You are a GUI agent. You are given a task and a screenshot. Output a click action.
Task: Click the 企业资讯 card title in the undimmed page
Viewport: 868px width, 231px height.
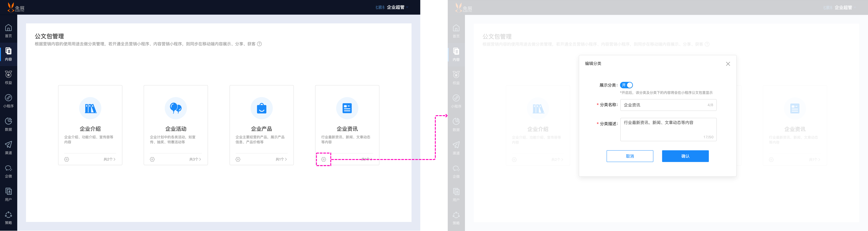(347, 129)
